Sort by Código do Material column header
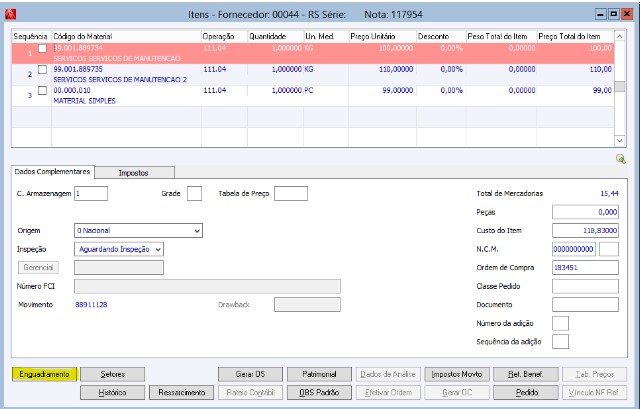Screen dimensions: 640x409 click(x=126, y=36)
